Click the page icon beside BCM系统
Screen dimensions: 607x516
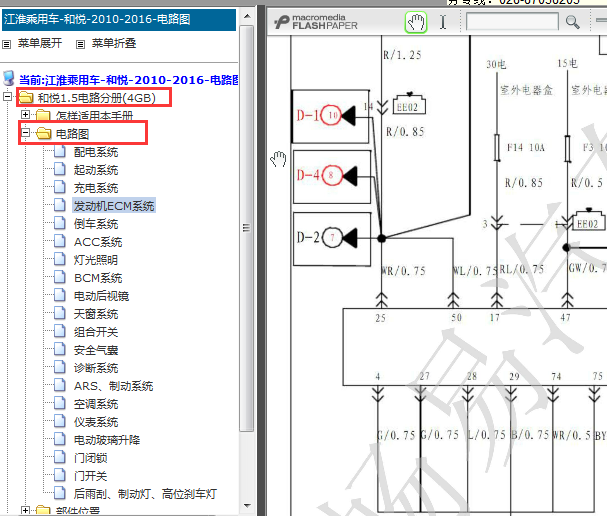pyautogui.click(x=60, y=277)
